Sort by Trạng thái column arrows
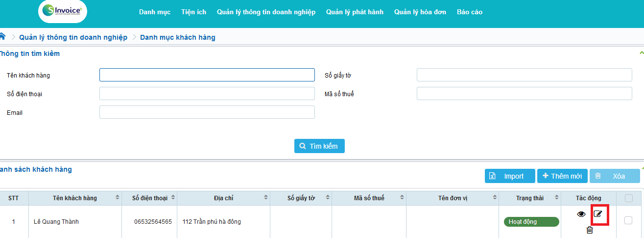The image size is (644, 238). 556,198
